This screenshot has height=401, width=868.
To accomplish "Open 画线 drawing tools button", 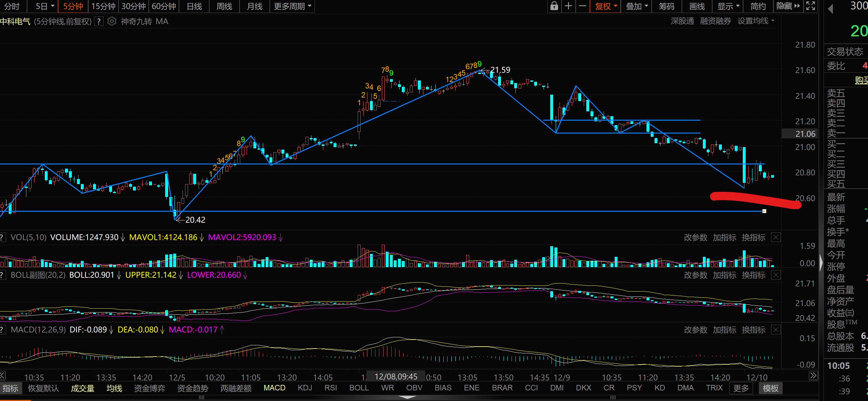I will point(697,6).
